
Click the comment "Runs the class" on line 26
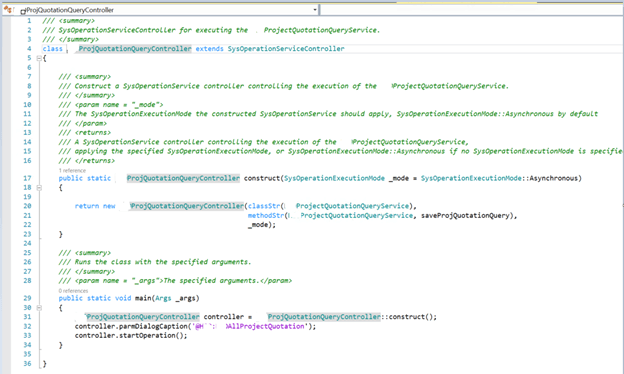pyautogui.click(x=155, y=262)
